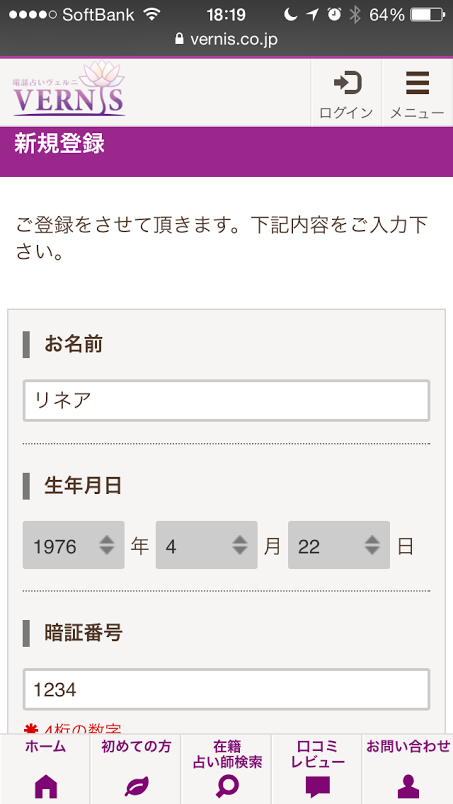Open the birth day dropdown showing 22
Viewport: 453px width, 804px height.
point(339,545)
